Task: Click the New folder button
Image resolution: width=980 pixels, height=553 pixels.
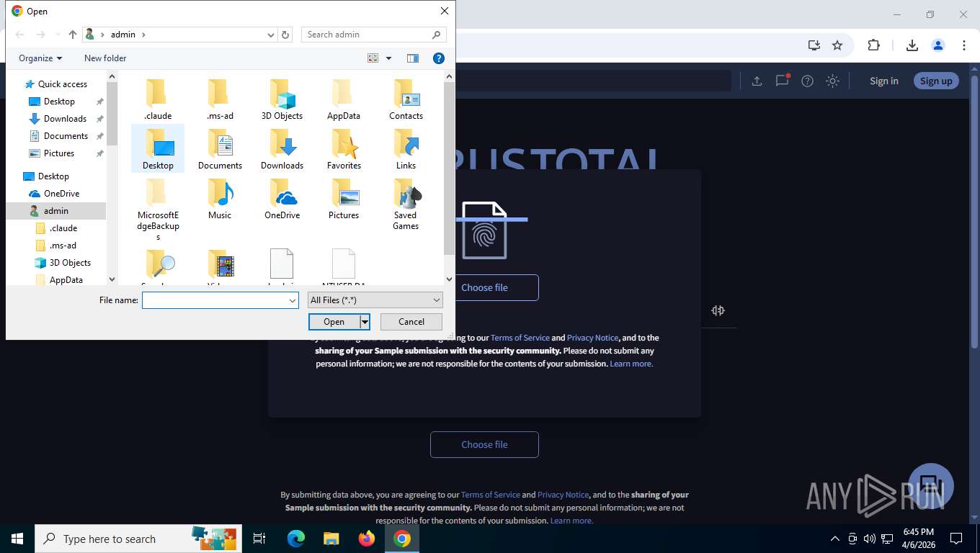Action: [x=105, y=58]
